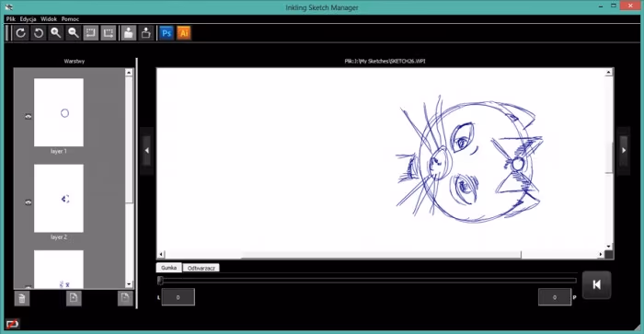The height and width of the screenshot is (334, 644).
Task: Go to previous sketch with left arrow
Action: coord(146,150)
